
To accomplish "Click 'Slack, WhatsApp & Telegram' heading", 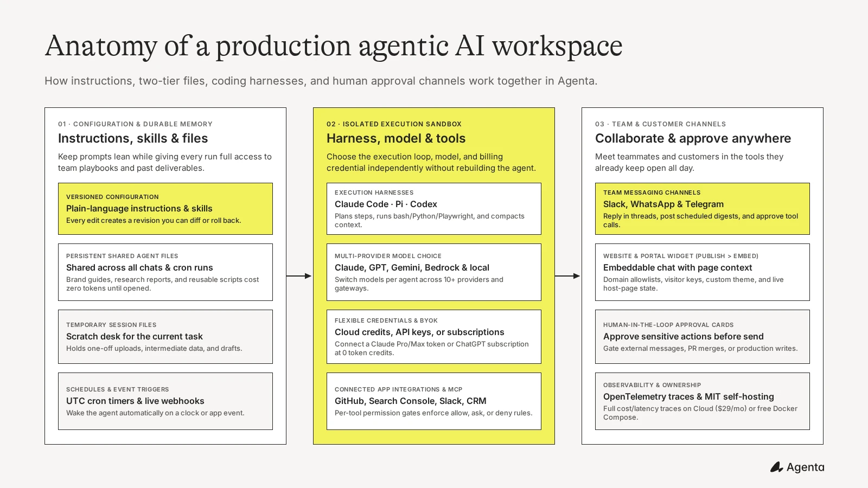I will [x=663, y=204].
